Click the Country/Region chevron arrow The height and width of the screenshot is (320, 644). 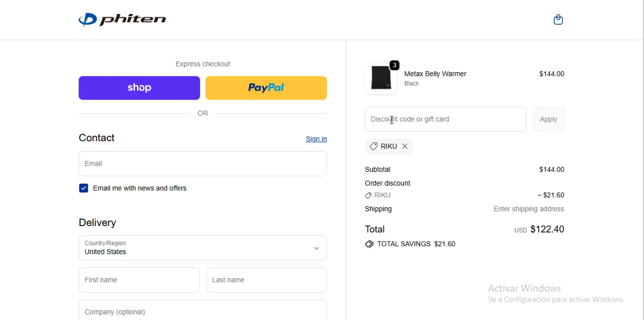(x=316, y=248)
